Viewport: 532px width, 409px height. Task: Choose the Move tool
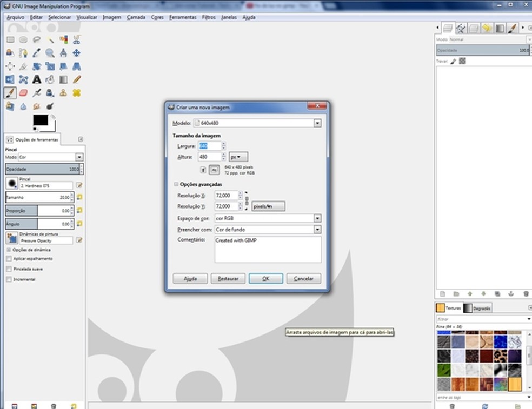pyautogui.click(x=76, y=52)
